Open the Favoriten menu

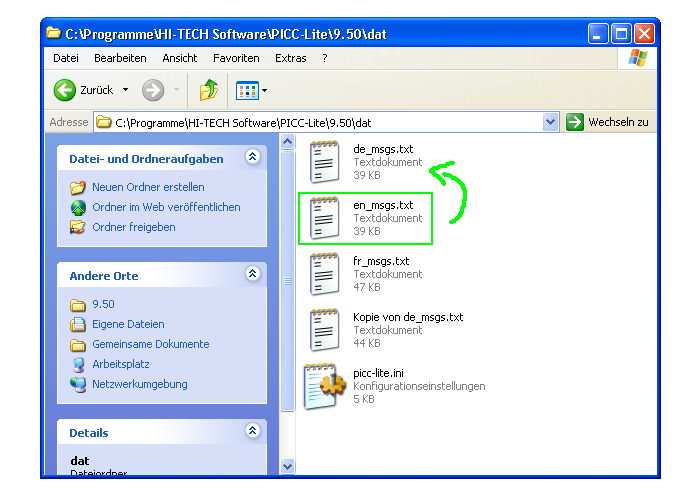(236, 58)
